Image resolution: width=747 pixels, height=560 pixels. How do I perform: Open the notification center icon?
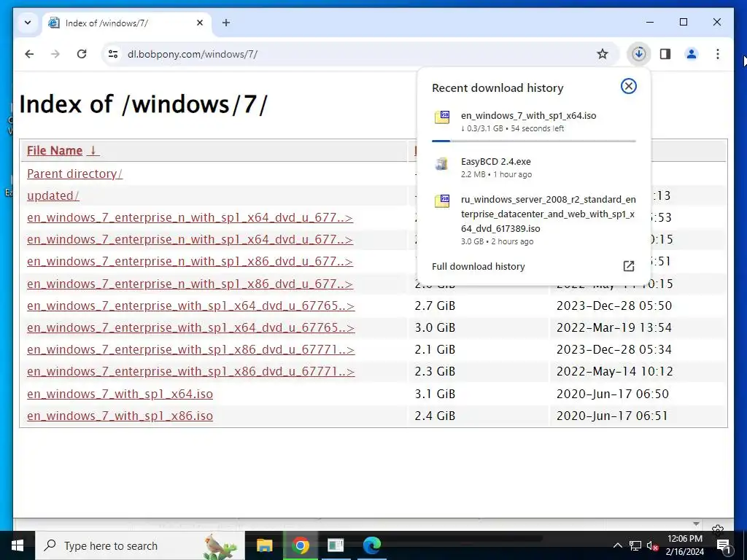[724, 545]
